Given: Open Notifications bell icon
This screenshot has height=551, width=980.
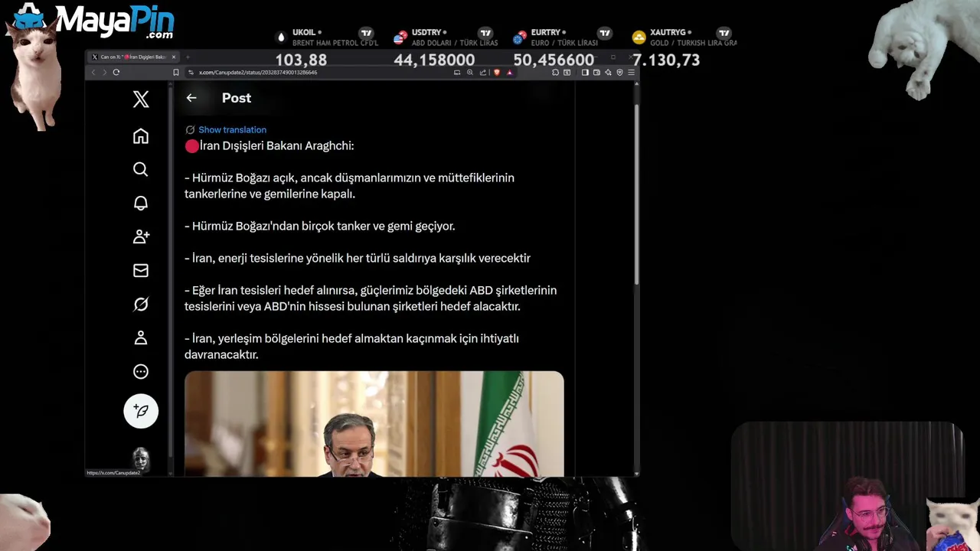Looking at the screenshot, I should point(141,203).
